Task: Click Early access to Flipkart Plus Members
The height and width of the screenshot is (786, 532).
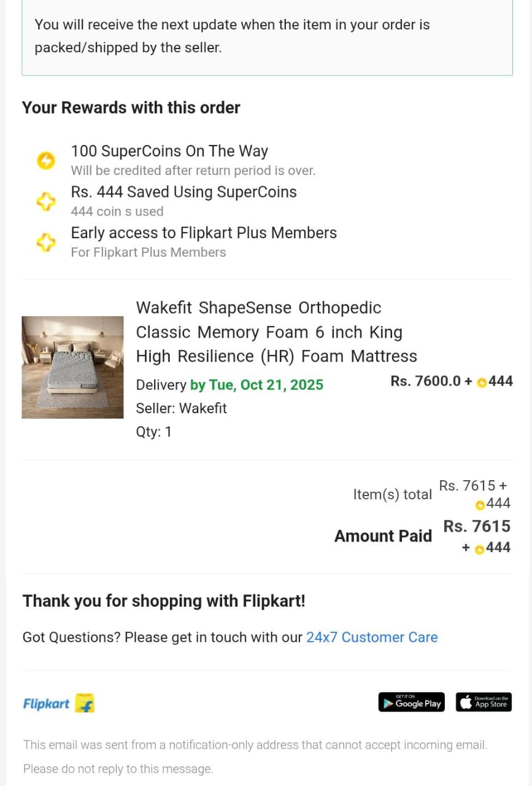Action: coord(204,233)
